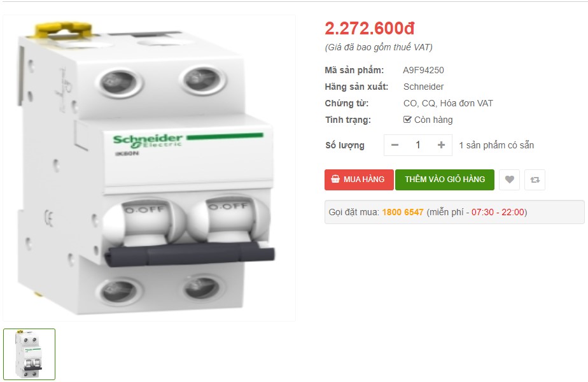Viewport: 588px width, 382px height.
Task: Click the VAT included price note
Action: coord(379,47)
